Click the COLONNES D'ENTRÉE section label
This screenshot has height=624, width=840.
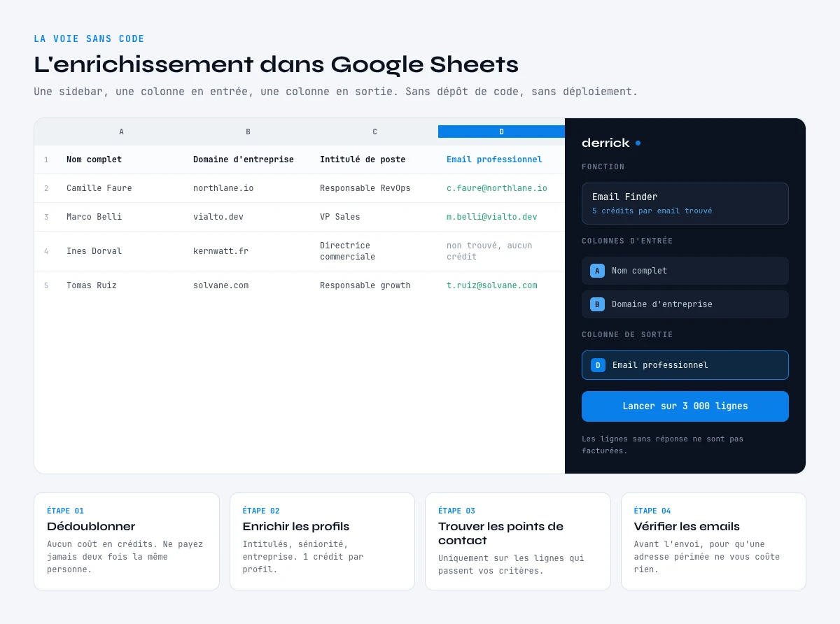(627, 241)
